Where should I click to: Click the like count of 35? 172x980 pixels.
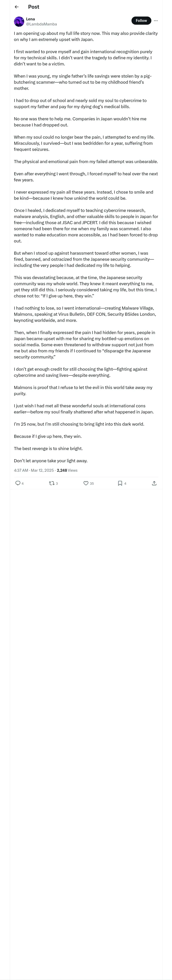[x=92, y=484]
